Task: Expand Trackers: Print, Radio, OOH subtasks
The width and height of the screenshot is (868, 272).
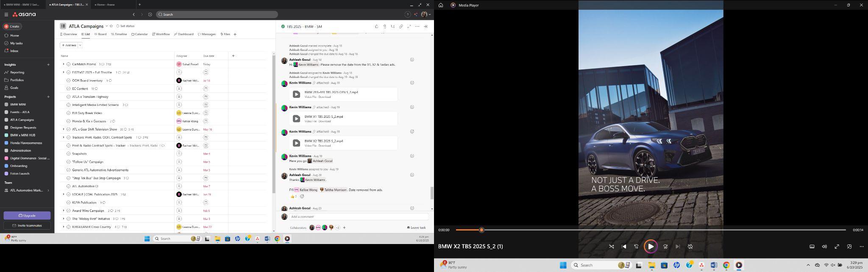Action: [x=64, y=137]
